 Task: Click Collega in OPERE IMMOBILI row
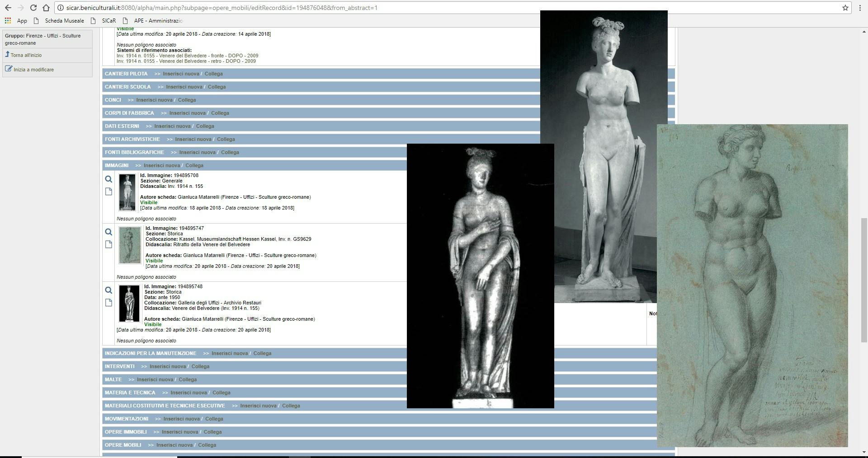[x=212, y=432]
